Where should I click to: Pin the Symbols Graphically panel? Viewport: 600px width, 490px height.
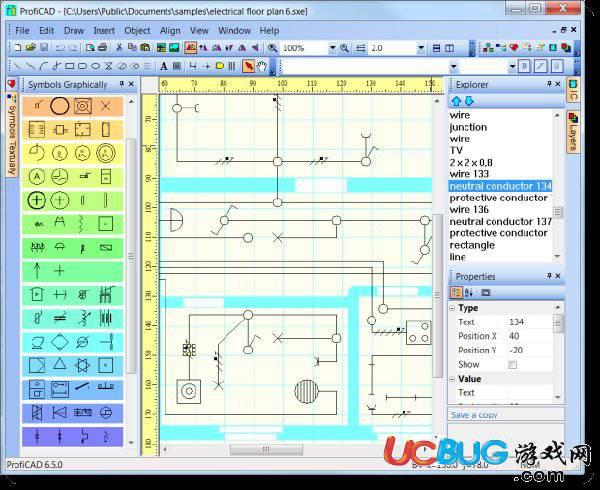[x=122, y=83]
